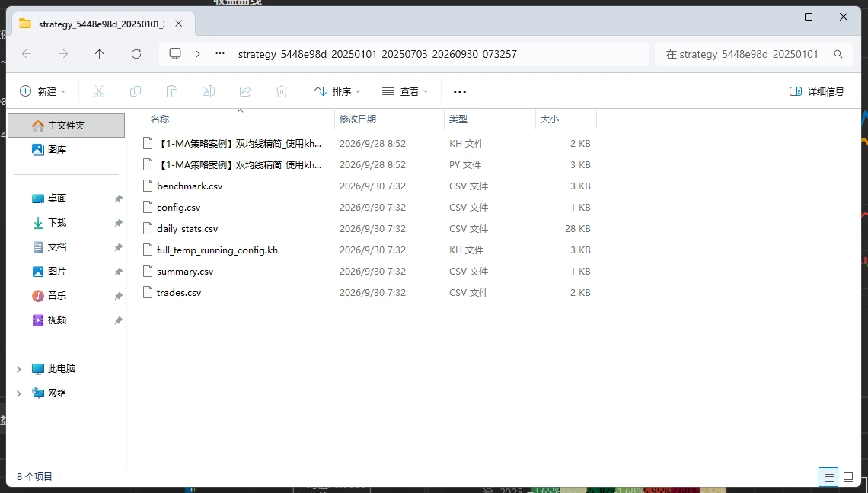Add a new tab with plus
This screenshot has width=868, height=493.
(212, 24)
